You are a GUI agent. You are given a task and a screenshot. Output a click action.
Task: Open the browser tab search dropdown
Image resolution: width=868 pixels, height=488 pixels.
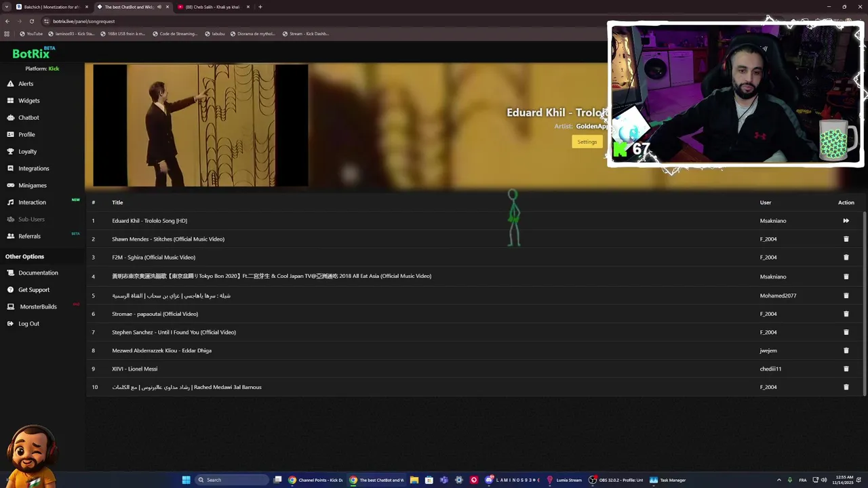click(6, 7)
